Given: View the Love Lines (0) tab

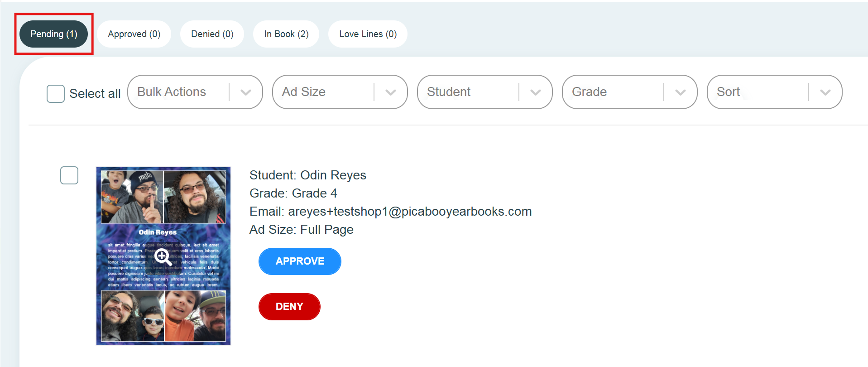Looking at the screenshot, I should [x=368, y=34].
